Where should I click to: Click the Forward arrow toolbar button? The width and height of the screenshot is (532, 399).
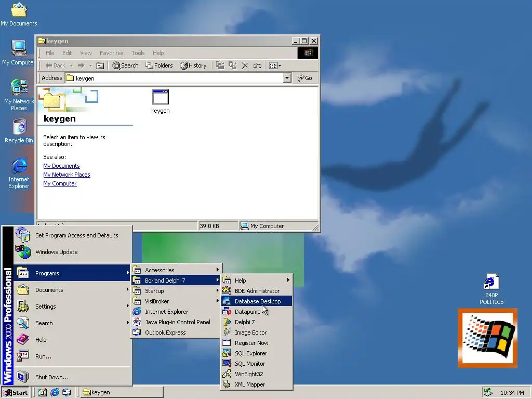pos(81,65)
